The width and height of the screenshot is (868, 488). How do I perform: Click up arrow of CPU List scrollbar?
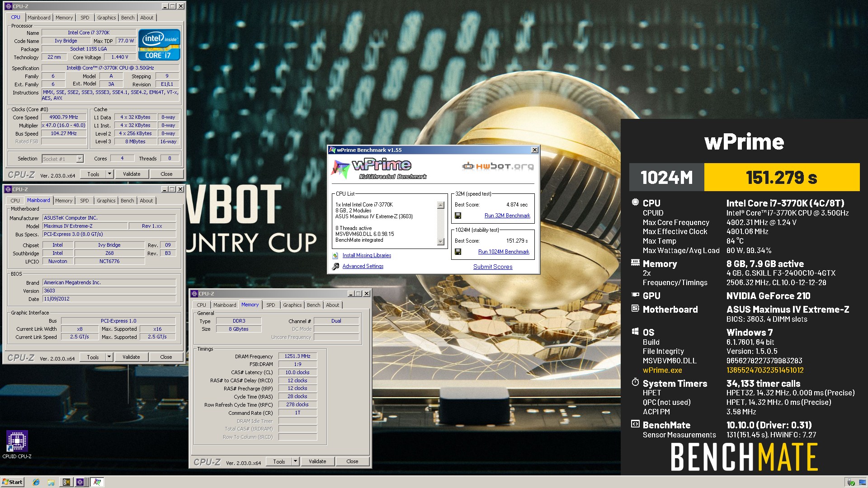(x=441, y=205)
